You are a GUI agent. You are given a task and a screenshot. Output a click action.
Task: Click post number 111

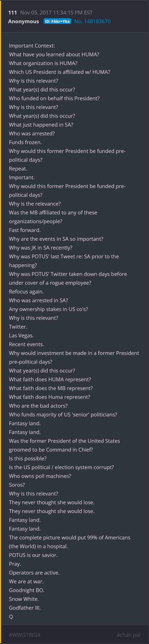[13, 13]
